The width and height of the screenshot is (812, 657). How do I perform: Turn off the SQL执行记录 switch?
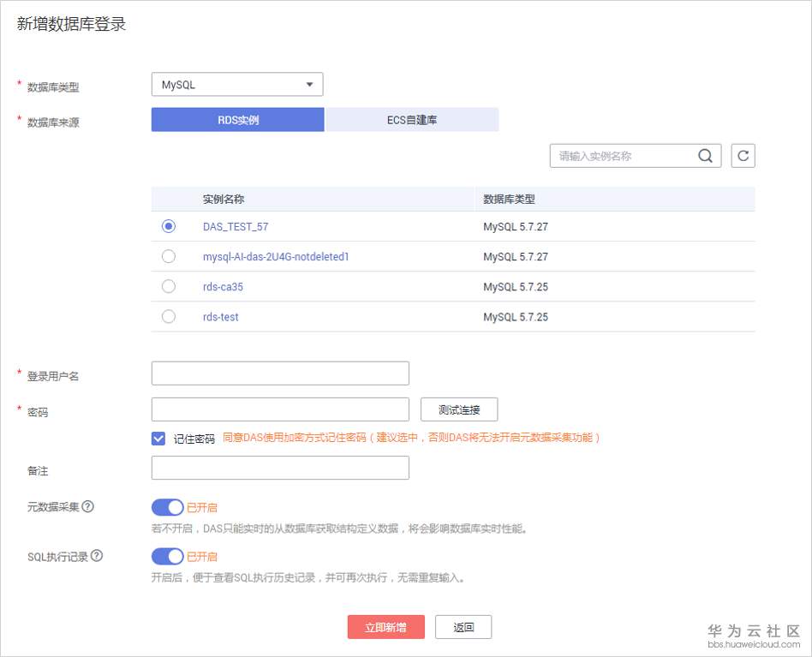point(168,557)
